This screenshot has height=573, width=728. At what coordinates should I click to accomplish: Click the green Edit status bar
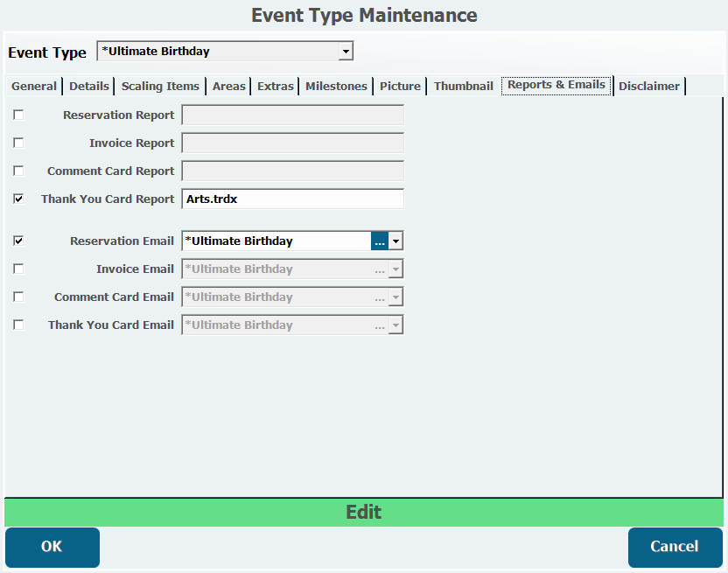(x=364, y=513)
